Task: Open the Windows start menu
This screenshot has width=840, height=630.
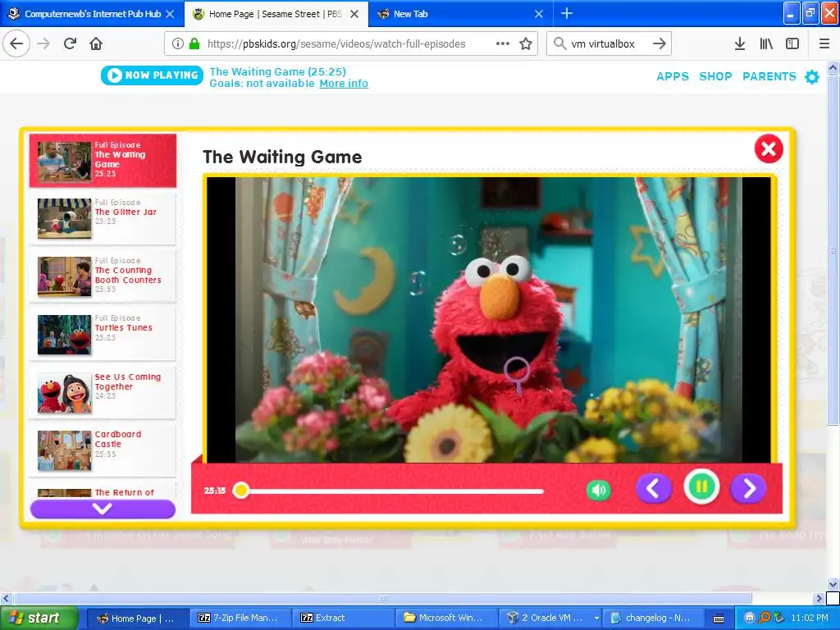Action: click(x=39, y=619)
